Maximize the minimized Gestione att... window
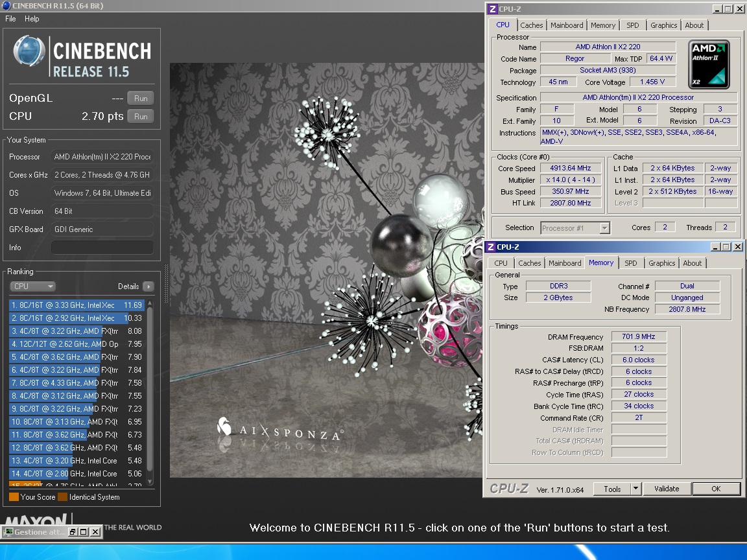Viewport: 747px width, 560px height. click(x=84, y=532)
